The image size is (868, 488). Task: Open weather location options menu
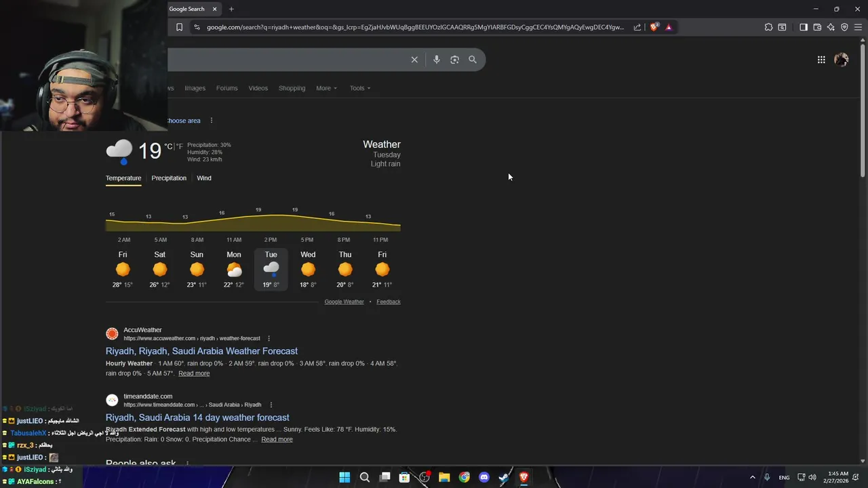coord(211,121)
